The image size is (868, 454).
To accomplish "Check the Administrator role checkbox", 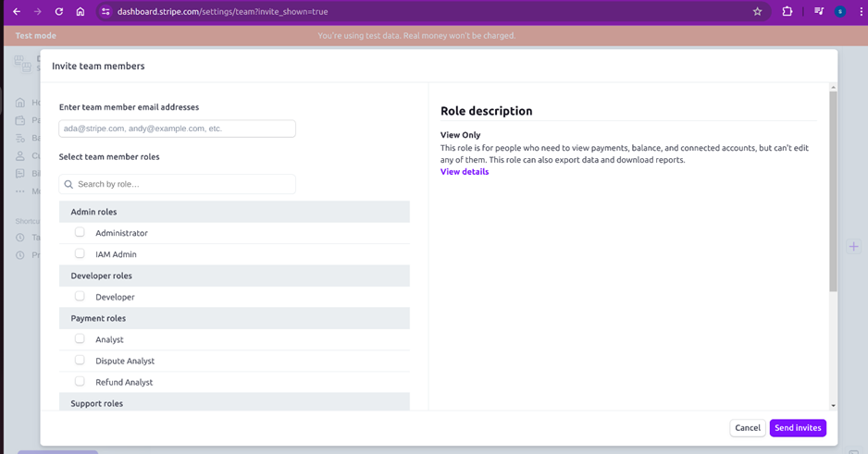I will pos(80,233).
